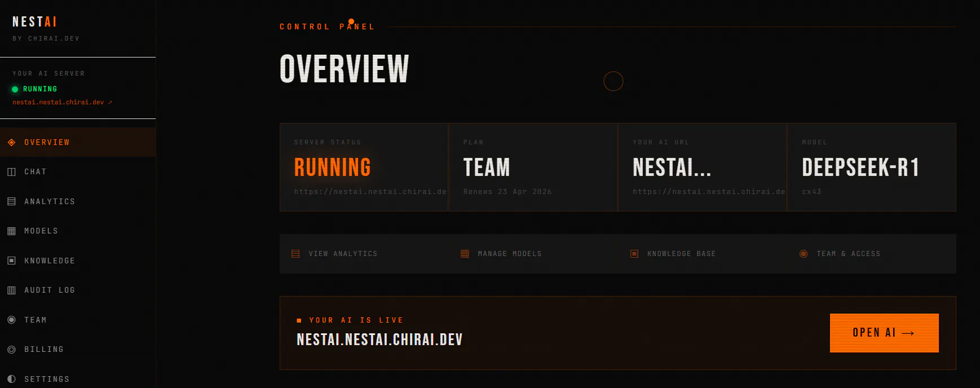Click the Team & Access shortcut
The image size is (980, 388).
872,254
